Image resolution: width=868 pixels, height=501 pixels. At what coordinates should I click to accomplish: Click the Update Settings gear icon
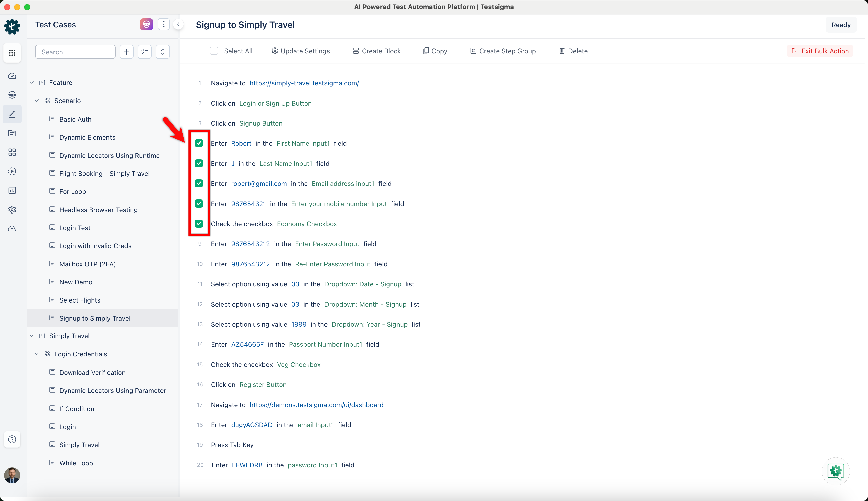click(275, 51)
